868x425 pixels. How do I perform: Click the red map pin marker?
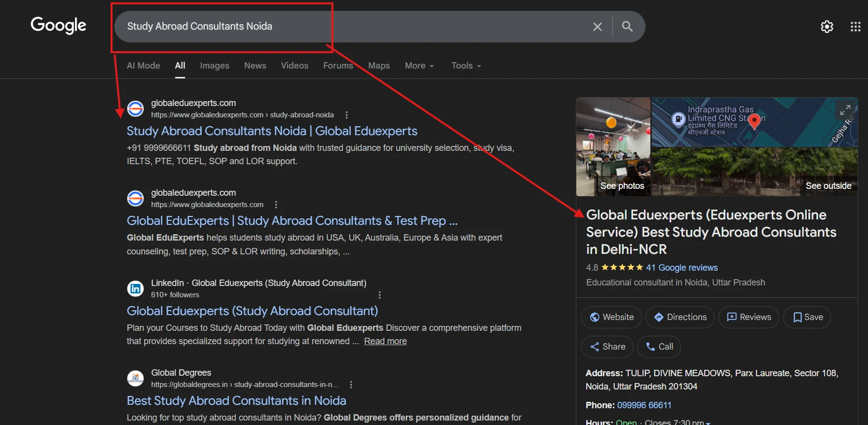[x=754, y=121]
